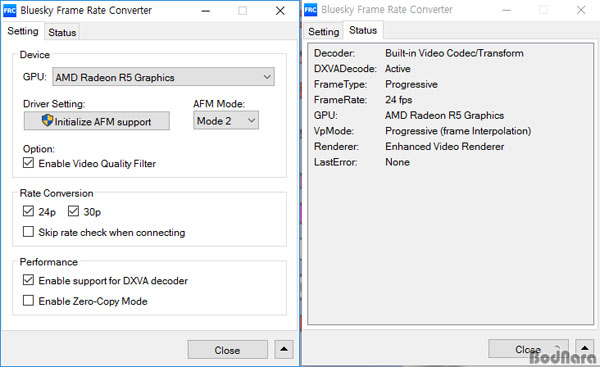Click the Rate Conversion group label
Image resolution: width=600 pixels, height=367 pixels.
[x=57, y=193]
